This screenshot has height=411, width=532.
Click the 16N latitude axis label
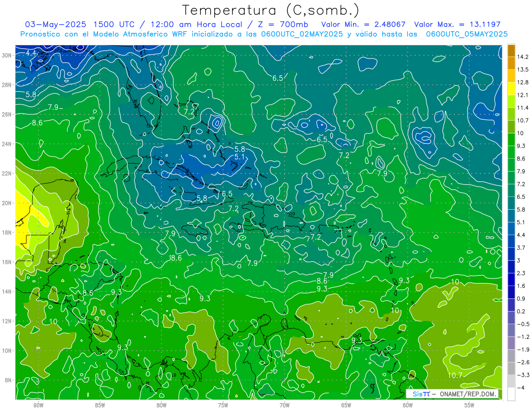[7, 262]
